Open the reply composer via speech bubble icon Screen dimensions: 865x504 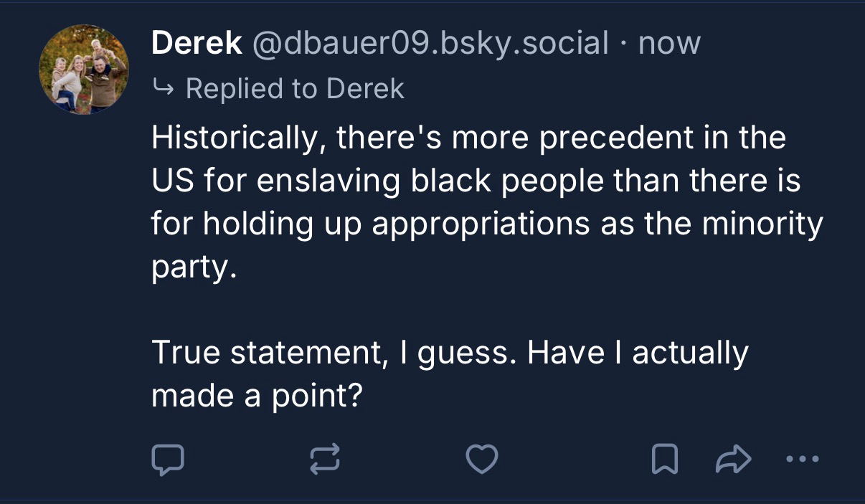(x=168, y=460)
